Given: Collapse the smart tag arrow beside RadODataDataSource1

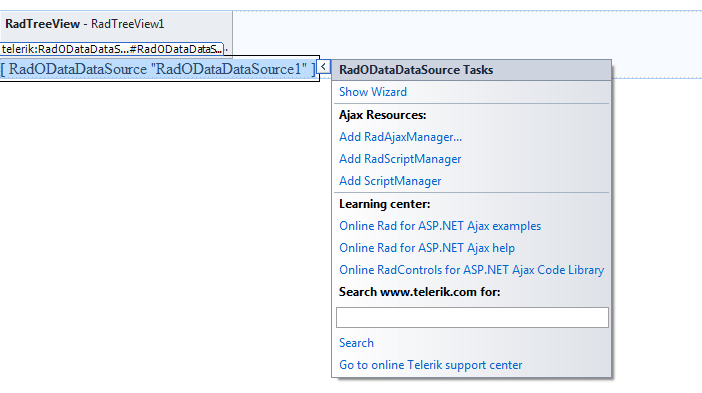Looking at the screenshot, I should [x=323, y=67].
